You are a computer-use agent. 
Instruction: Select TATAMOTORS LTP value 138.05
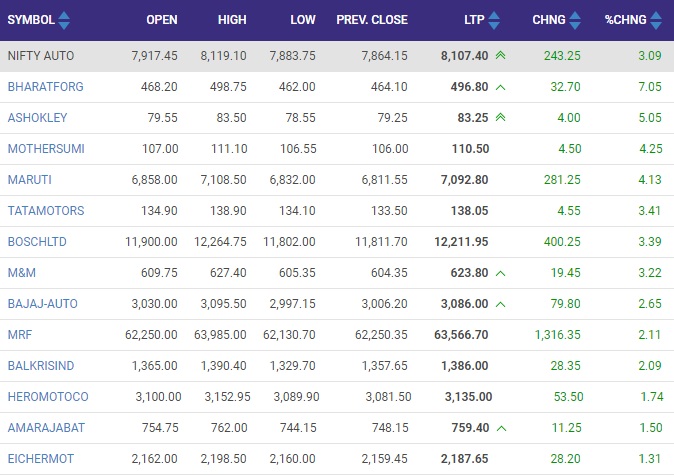pyautogui.click(x=470, y=211)
